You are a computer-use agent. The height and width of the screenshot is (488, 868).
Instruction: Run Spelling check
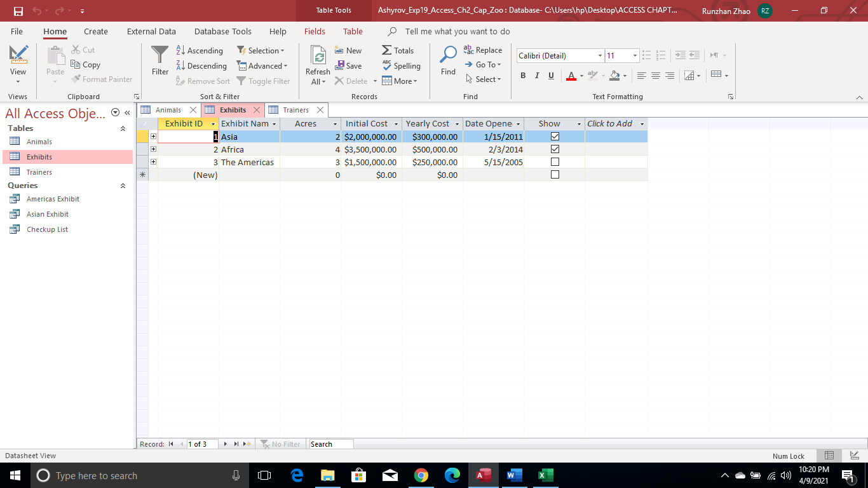click(x=401, y=65)
